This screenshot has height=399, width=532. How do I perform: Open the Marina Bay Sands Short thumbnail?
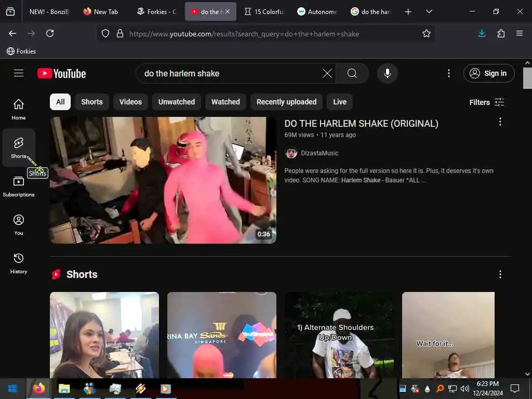click(x=221, y=335)
